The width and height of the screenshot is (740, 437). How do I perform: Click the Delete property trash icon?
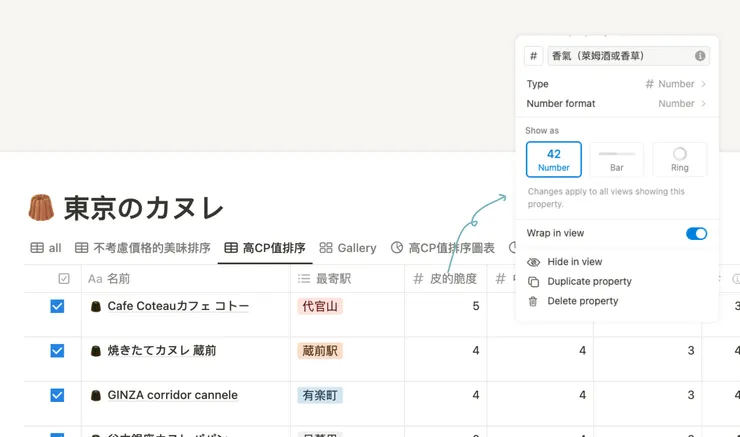point(533,301)
